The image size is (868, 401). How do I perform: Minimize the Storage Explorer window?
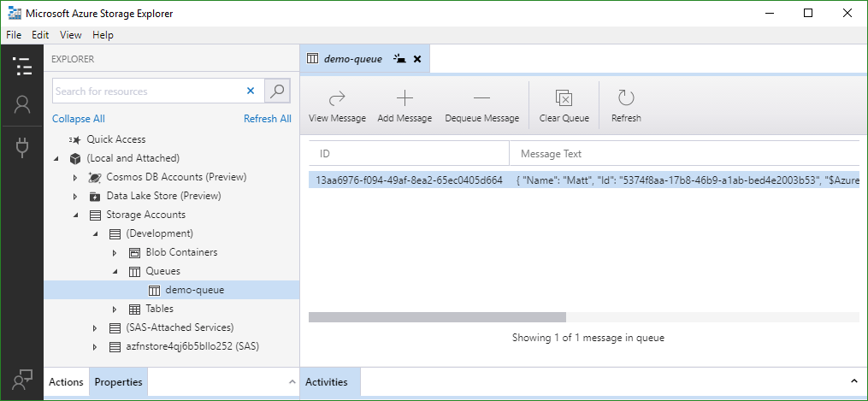[x=769, y=14]
